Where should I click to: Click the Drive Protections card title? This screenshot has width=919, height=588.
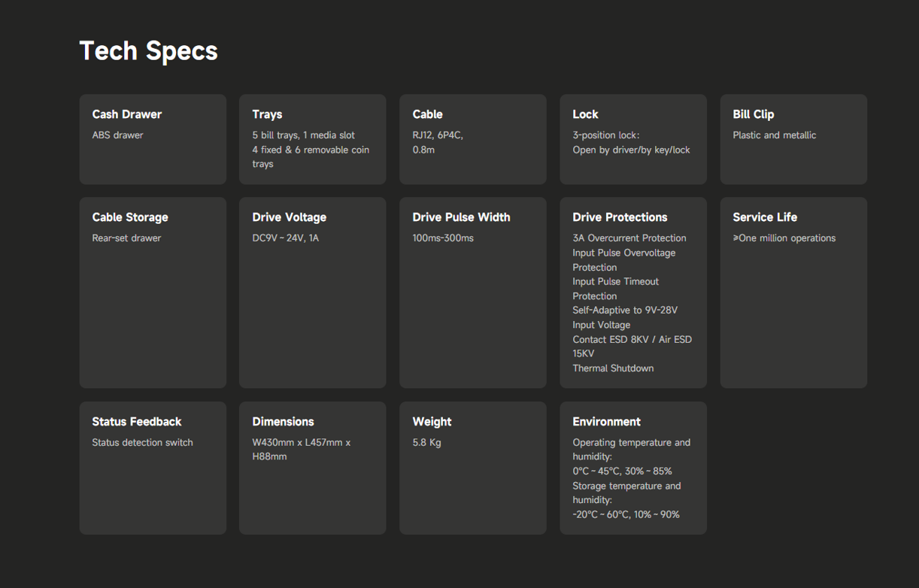point(620,217)
